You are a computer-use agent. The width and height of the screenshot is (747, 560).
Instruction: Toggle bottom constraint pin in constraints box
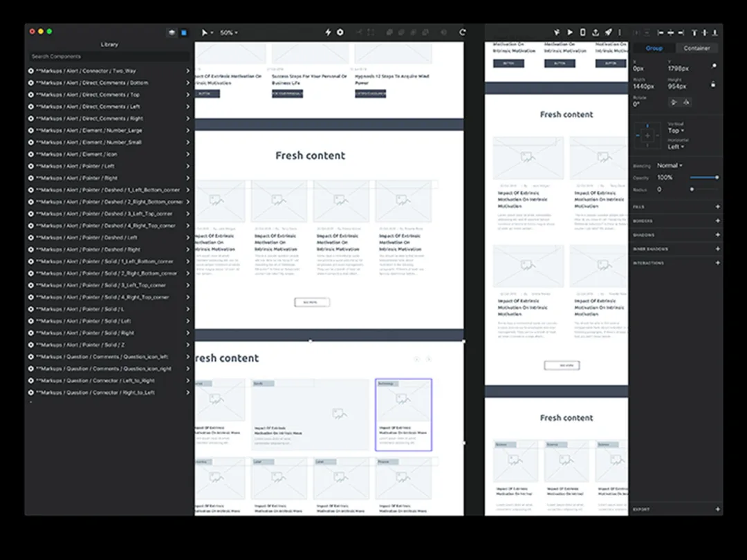point(647,144)
